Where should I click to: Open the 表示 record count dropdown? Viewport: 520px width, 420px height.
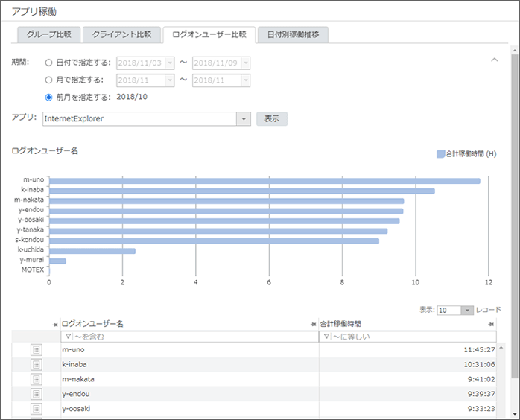(467, 311)
